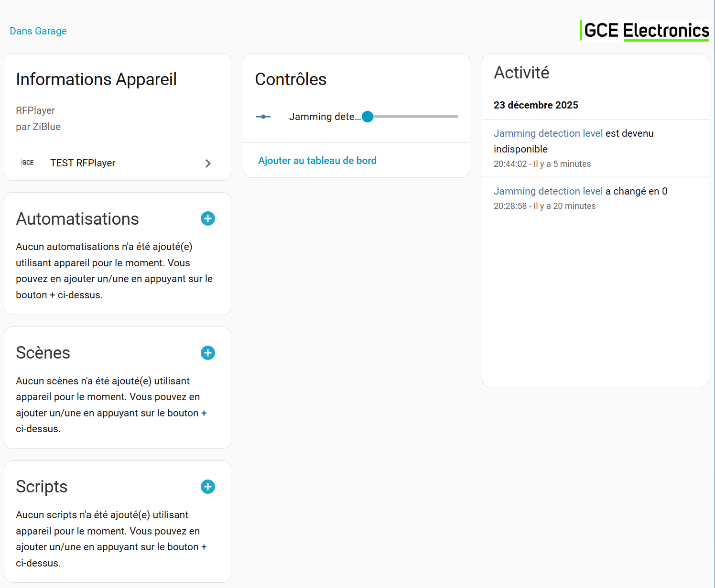Screen dimensions: 715x588
Task: Click the slider icon left of Jamming detection
Action: click(263, 117)
